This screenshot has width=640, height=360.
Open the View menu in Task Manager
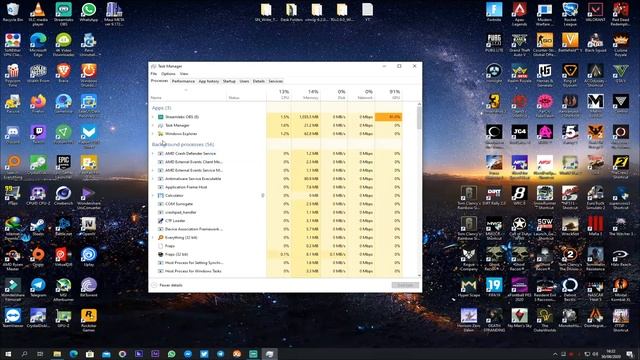tap(184, 74)
